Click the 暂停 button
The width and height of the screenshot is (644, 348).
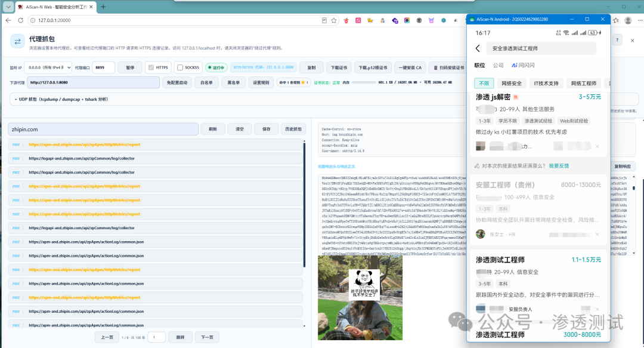pyautogui.click(x=130, y=67)
